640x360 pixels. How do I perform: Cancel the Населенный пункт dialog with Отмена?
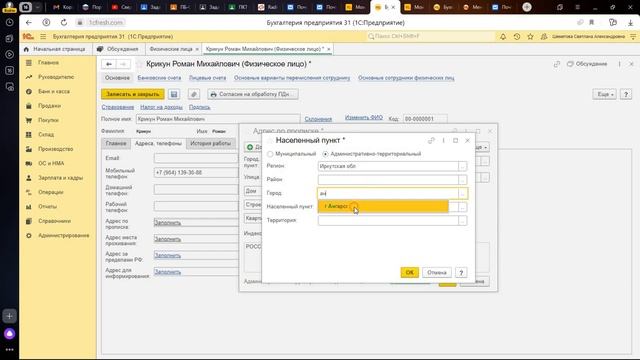pyautogui.click(x=437, y=272)
